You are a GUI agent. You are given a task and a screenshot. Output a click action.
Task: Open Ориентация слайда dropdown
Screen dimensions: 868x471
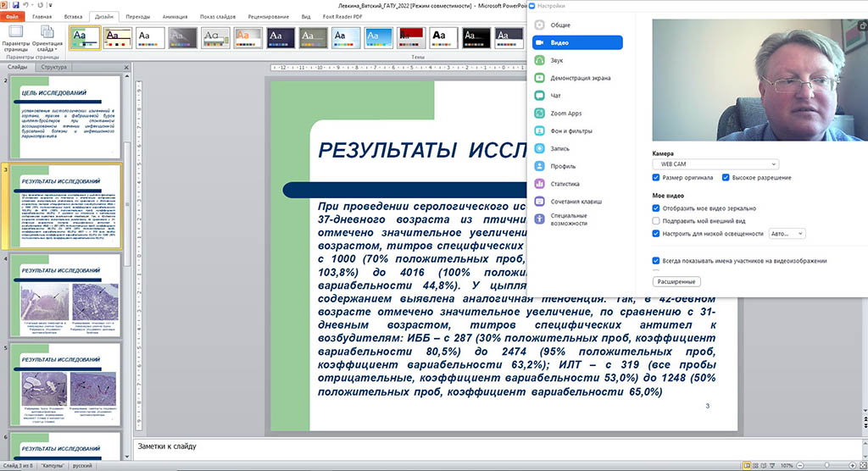tap(47, 38)
